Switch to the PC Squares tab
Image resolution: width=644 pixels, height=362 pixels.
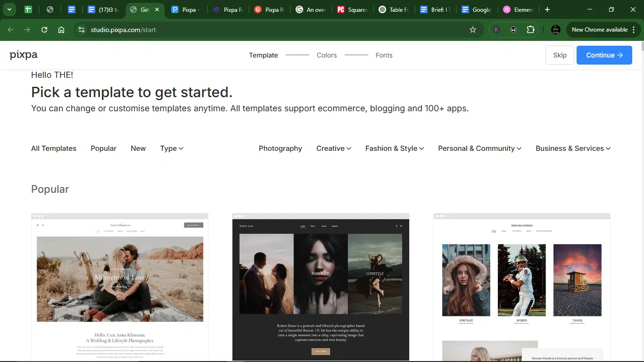click(352, 9)
